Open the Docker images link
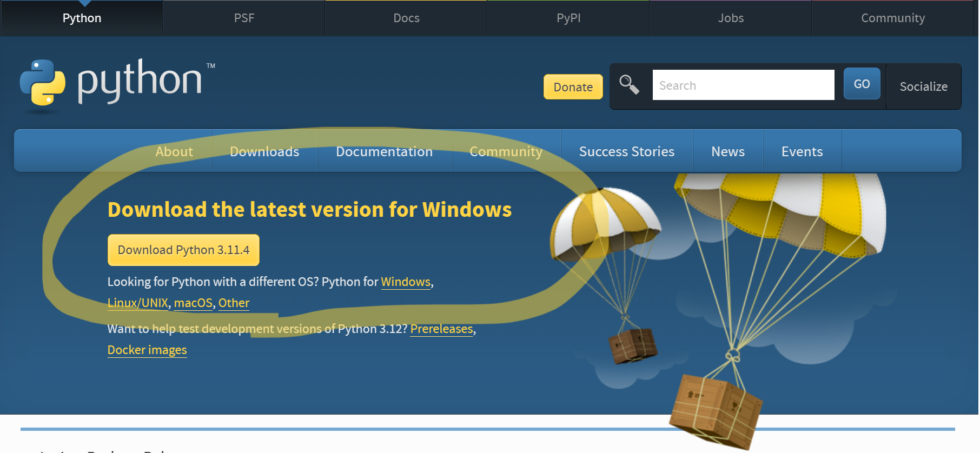 tap(147, 350)
